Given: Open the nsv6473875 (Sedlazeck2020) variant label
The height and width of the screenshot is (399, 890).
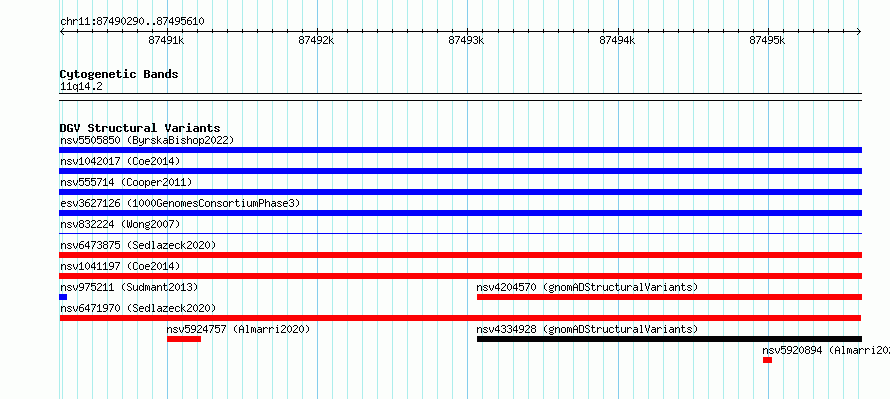Looking at the screenshot, I should [138, 245].
